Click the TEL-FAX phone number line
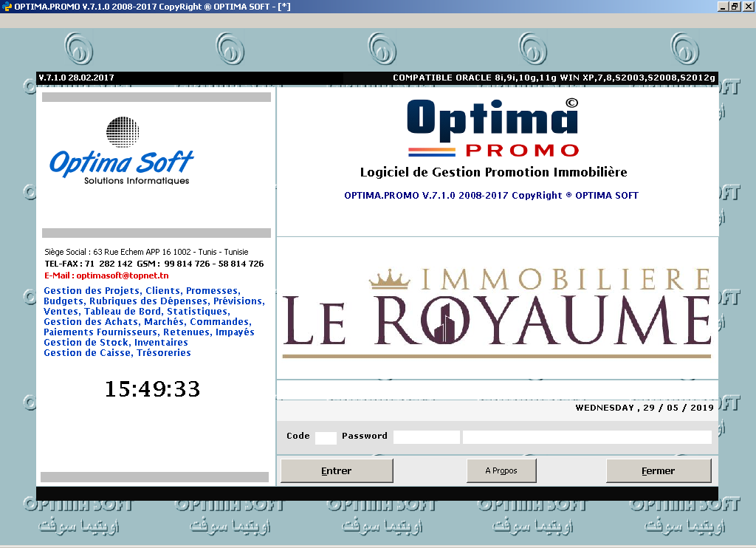This screenshot has width=756, height=548. (154, 264)
